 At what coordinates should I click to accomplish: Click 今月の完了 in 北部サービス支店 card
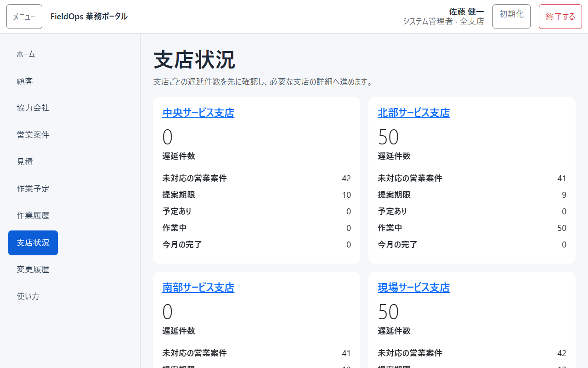(397, 245)
